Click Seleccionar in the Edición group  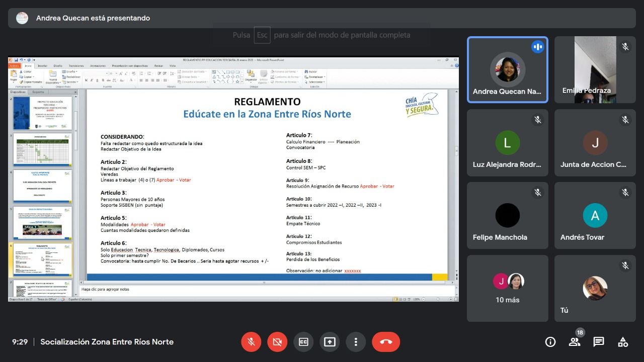314,82
